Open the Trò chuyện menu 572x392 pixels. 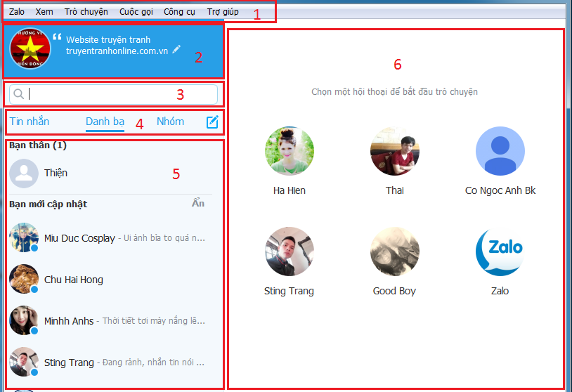(x=86, y=11)
